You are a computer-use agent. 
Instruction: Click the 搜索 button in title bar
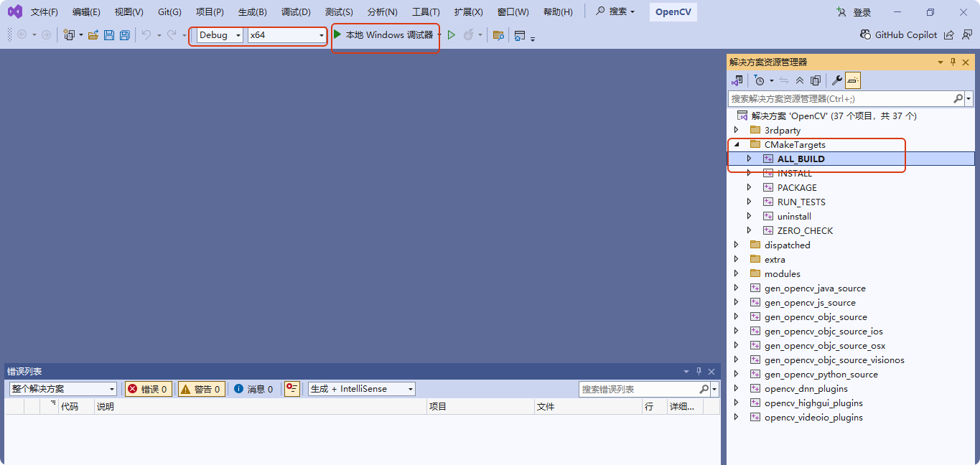point(615,11)
